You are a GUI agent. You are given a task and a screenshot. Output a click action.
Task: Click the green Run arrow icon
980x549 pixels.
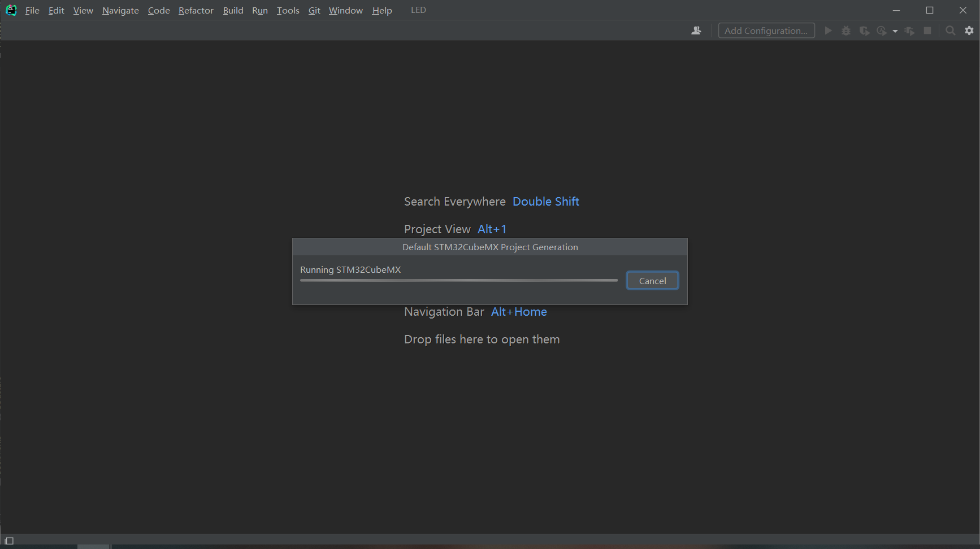coord(828,30)
